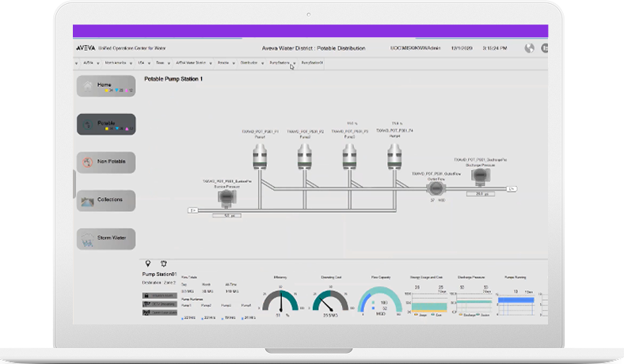Click the sidebar collapse handle on left edge

pyautogui.click(x=74, y=184)
